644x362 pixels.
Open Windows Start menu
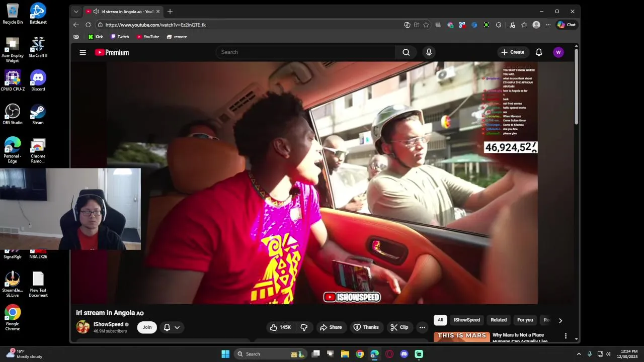(x=225, y=354)
